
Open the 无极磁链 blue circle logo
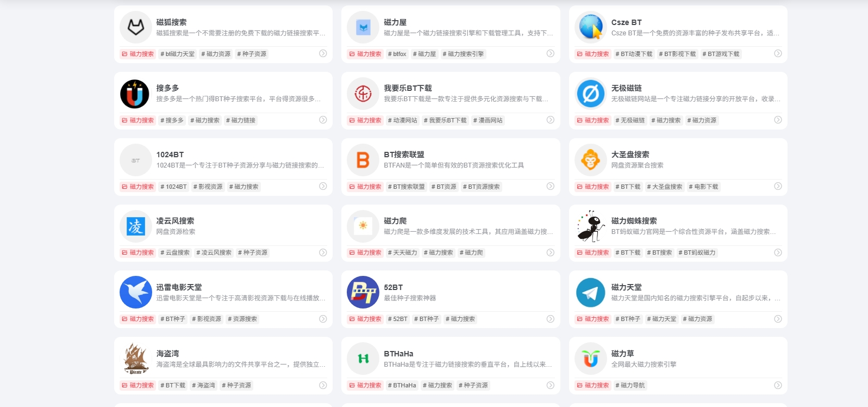click(x=591, y=94)
